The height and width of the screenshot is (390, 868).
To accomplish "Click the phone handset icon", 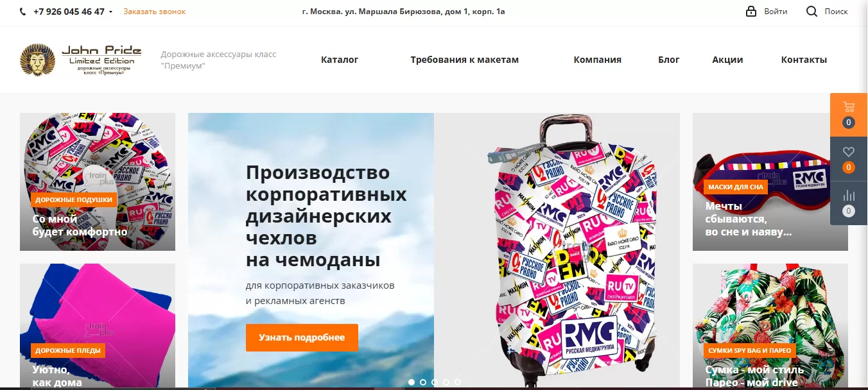I will pyautogui.click(x=24, y=12).
